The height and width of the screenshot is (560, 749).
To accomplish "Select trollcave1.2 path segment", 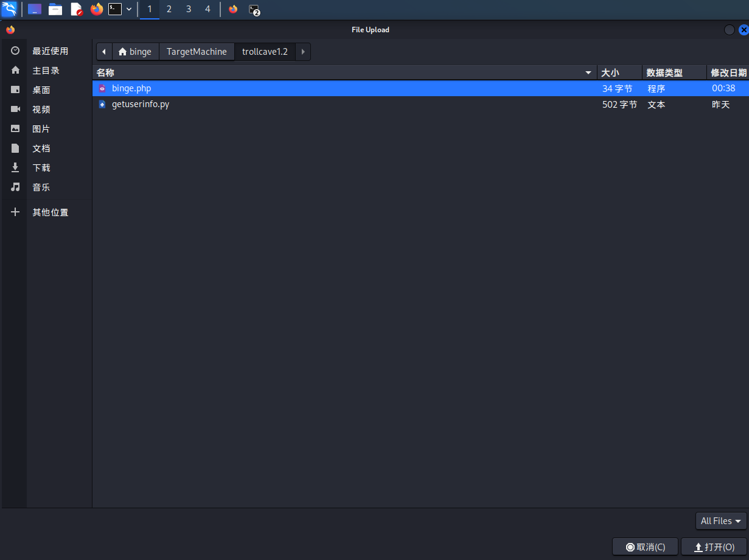I will tap(265, 52).
